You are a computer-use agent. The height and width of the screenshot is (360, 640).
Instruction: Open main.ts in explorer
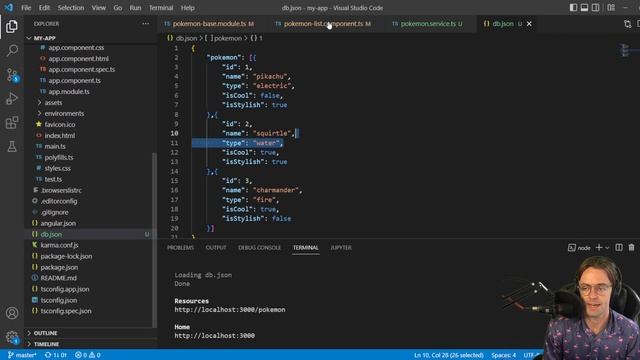pyautogui.click(x=55, y=146)
